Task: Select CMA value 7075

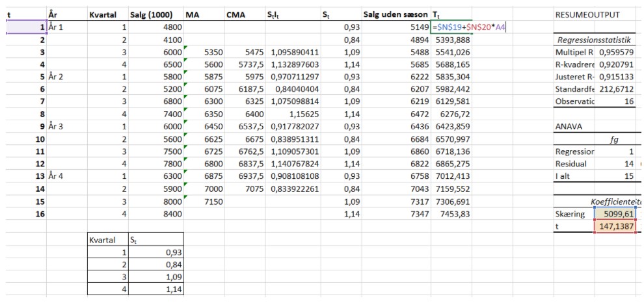Action: (x=245, y=188)
